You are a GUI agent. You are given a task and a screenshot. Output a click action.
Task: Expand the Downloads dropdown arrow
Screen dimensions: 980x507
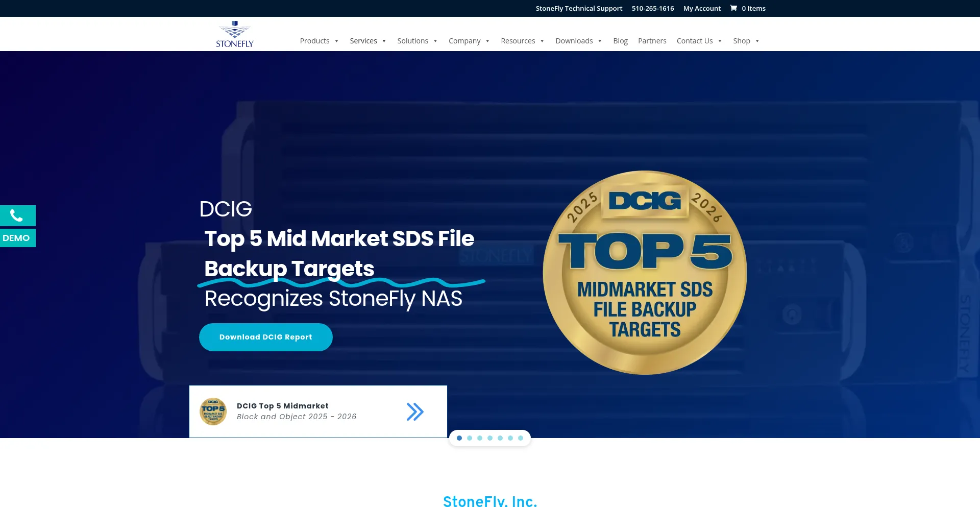point(600,41)
